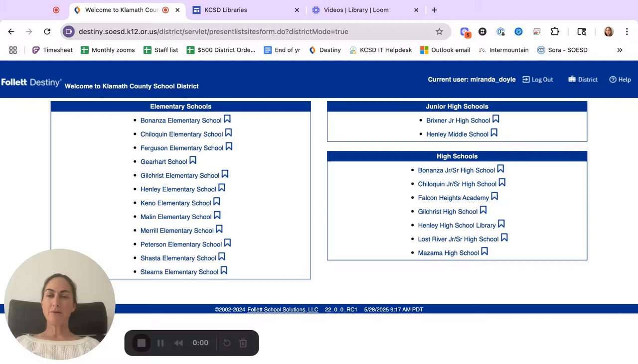The image size is (638, 364).
Task: Bookmark Henley Elementary School icon
Action: pos(222,188)
